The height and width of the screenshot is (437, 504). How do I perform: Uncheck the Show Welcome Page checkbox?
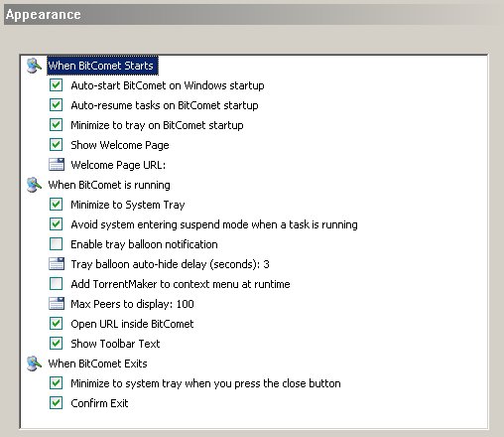tap(56, 145)
